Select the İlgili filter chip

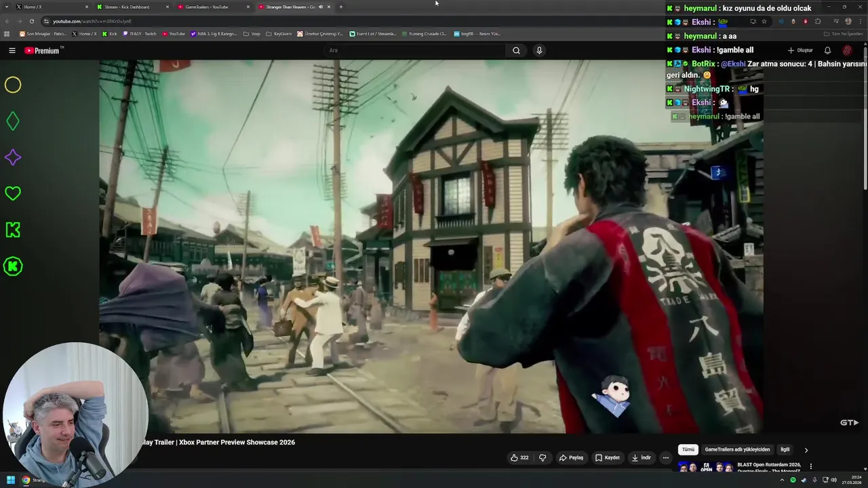[785, 449]
